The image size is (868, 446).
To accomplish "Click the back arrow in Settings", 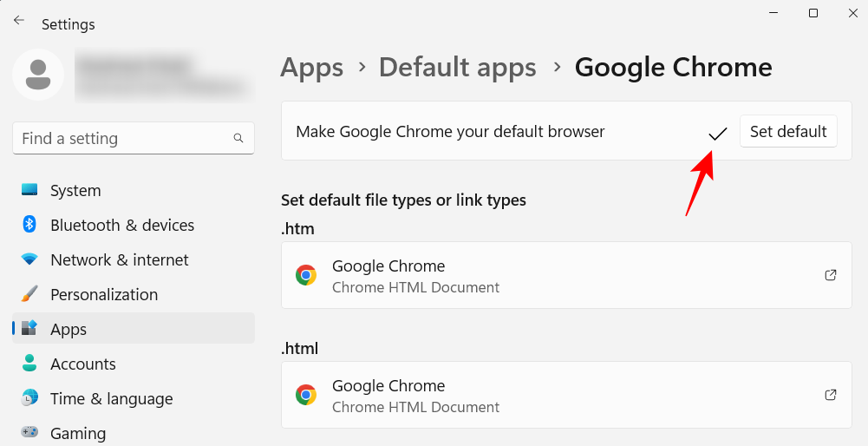I will point(19,21).
